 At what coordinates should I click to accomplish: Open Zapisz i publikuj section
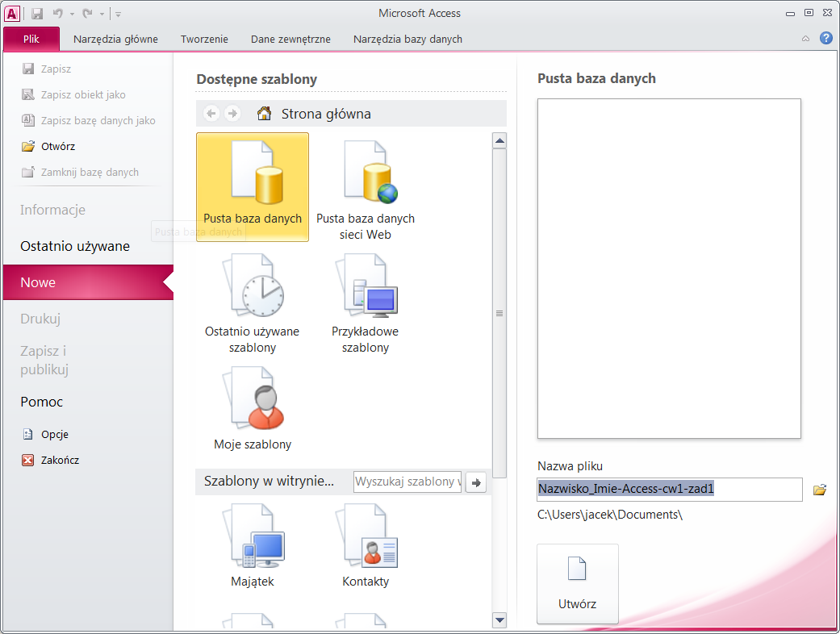pyautogui.click(x=44, y=361)
